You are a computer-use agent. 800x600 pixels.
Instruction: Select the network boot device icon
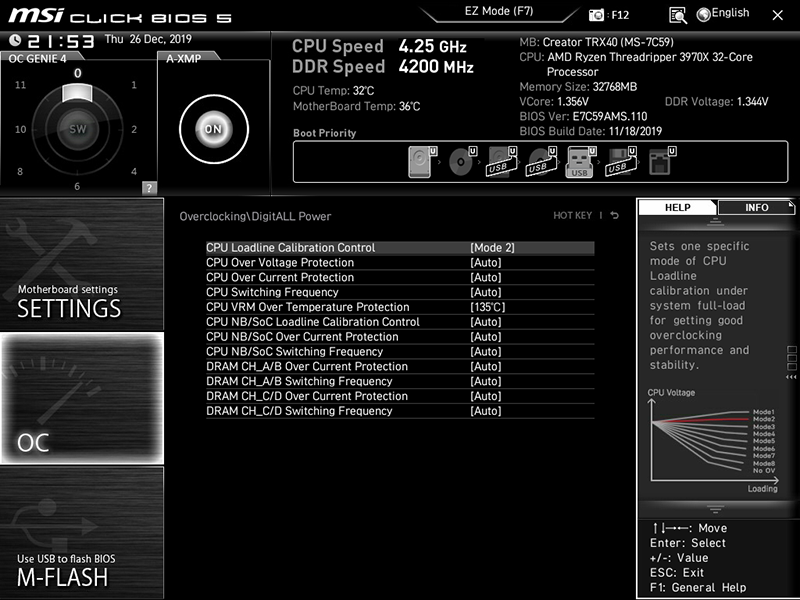point(662,162)
